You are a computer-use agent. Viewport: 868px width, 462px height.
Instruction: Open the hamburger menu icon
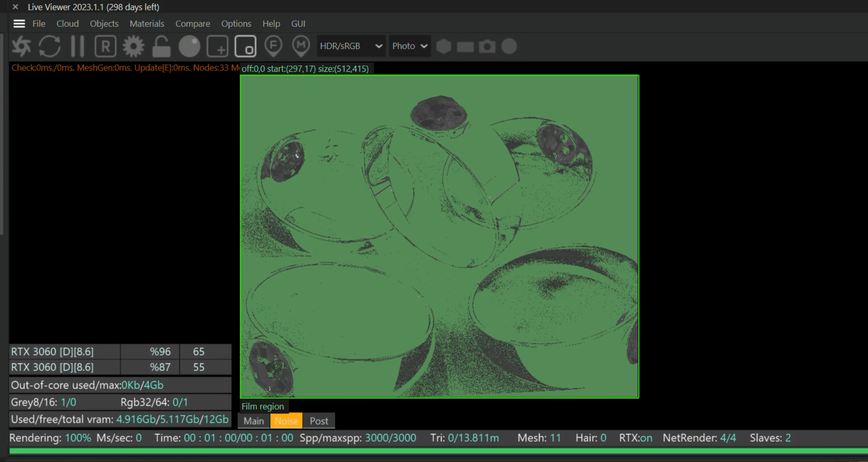click(x=19, y=24)
